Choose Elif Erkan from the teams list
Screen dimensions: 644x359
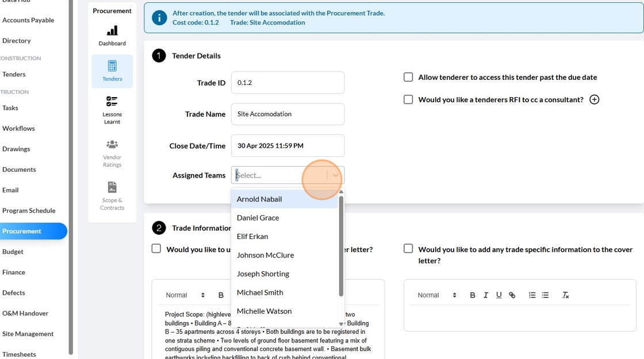click(x=284, y=236)
